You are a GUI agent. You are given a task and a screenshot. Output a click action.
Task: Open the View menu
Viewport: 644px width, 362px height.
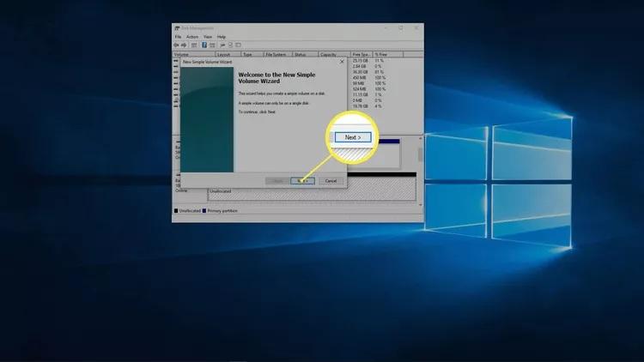tap(207, 37)
